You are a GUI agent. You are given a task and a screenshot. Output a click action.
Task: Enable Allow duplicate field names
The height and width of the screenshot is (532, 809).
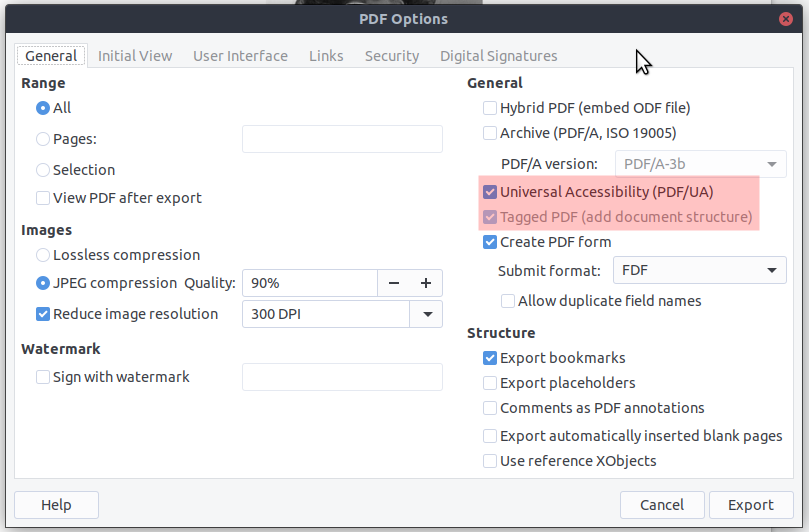pos(508,301)
